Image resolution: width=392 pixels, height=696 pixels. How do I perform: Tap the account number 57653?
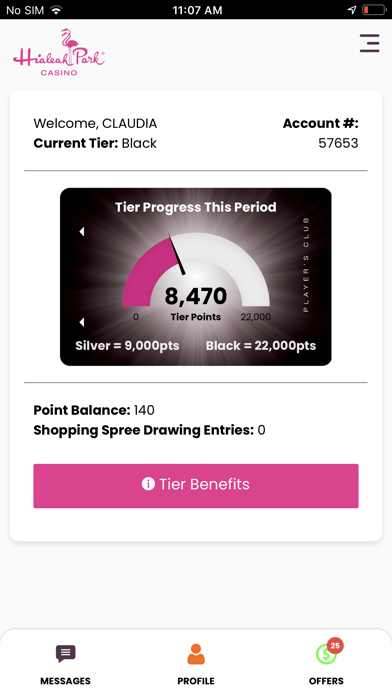(338, 143)
